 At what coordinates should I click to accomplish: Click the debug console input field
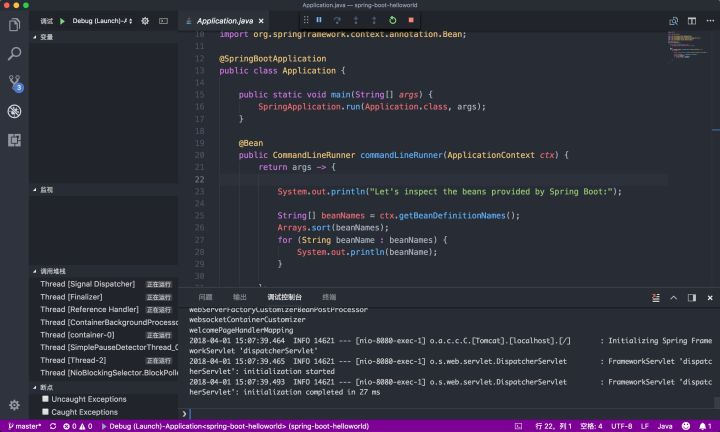click(450, 414)
